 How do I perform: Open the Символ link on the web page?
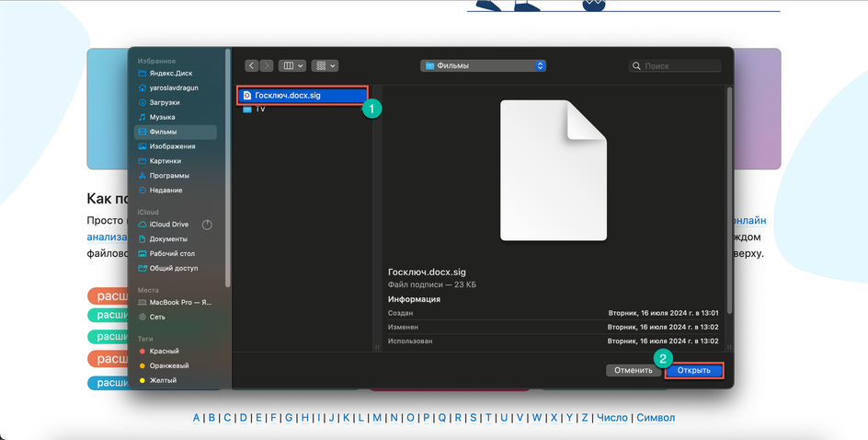click(x=656, y=418)
